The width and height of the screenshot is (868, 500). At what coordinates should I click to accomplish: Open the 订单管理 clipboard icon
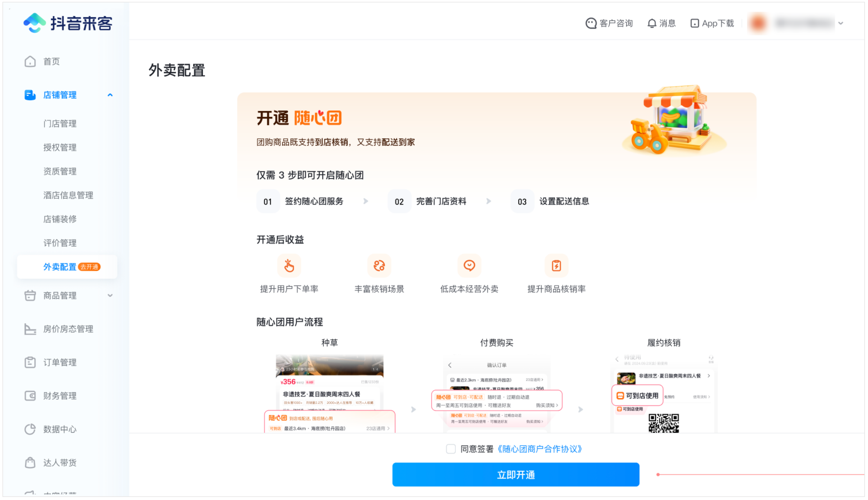pos(30,362)
